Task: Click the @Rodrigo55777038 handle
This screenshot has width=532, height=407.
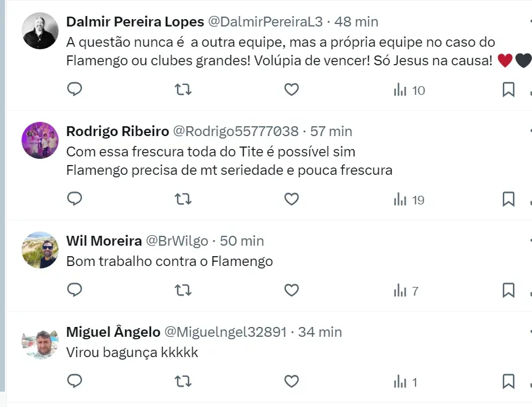Action: pos(235,131)
